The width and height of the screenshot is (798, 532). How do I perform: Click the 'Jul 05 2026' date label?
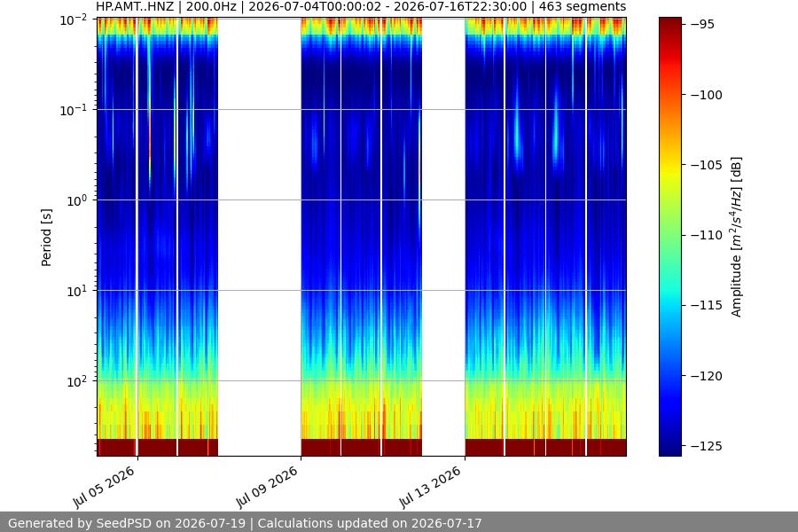105,487
